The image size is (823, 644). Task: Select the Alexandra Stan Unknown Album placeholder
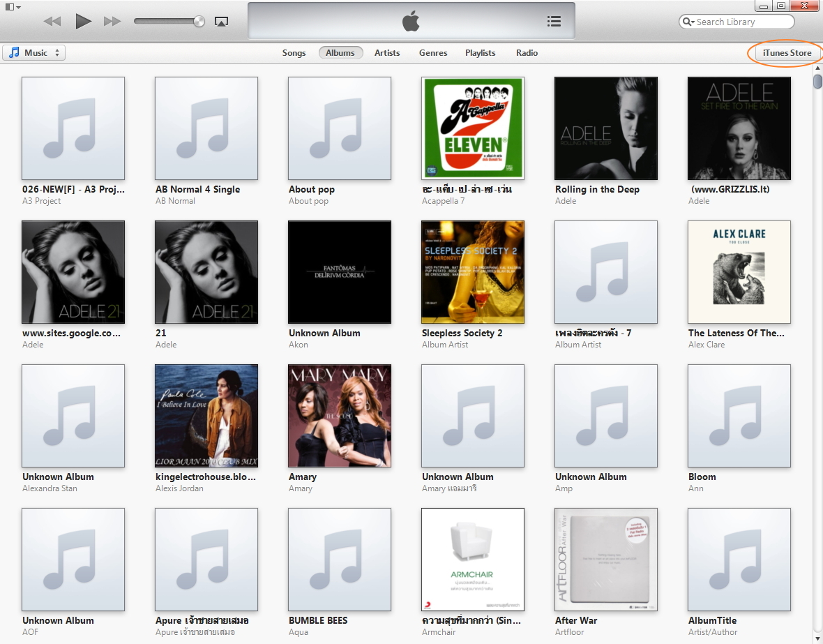point(73,416)
